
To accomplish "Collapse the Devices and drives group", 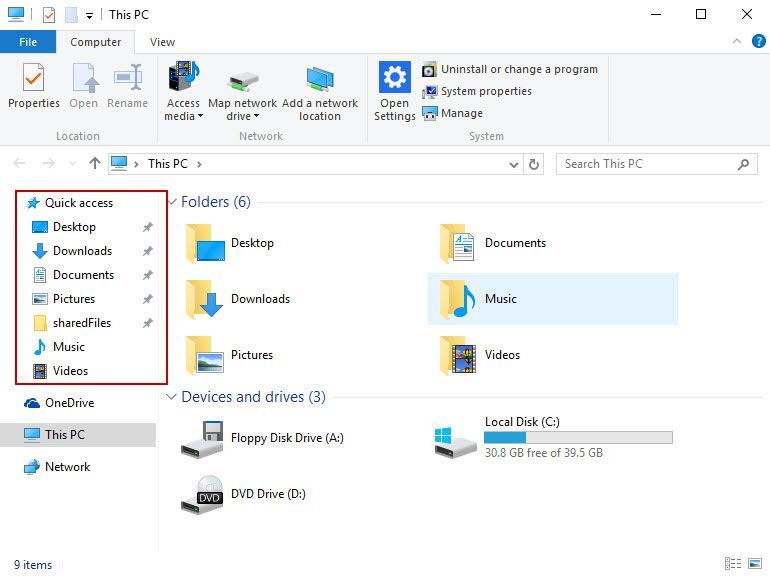I will [171, 396].
